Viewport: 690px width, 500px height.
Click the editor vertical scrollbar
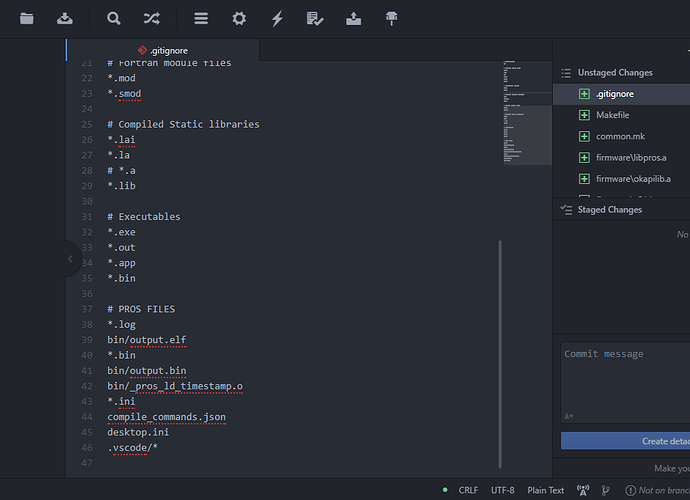[x=500, y=354]
